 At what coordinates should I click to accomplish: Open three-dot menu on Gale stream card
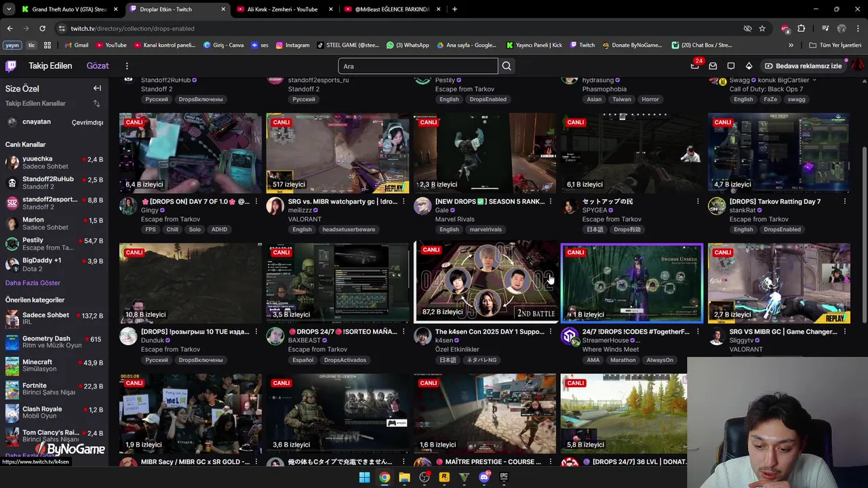point(551,201)
